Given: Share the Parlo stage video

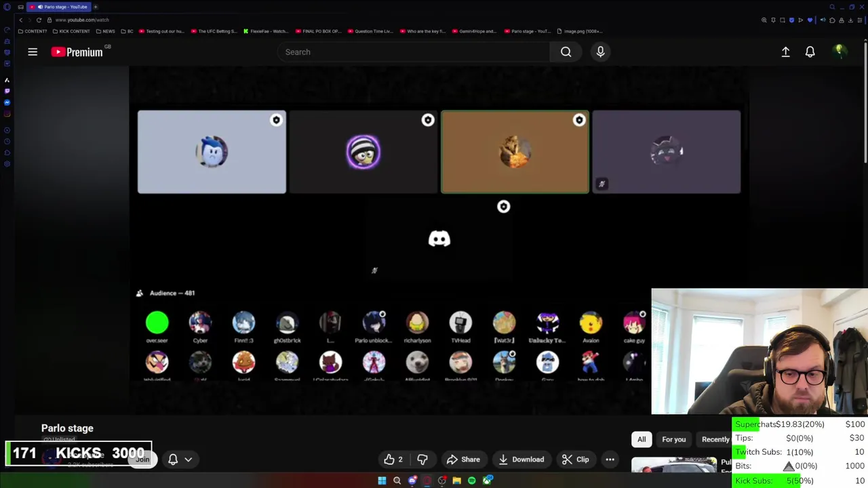Looking at the screenshot, I should point(463,460).
